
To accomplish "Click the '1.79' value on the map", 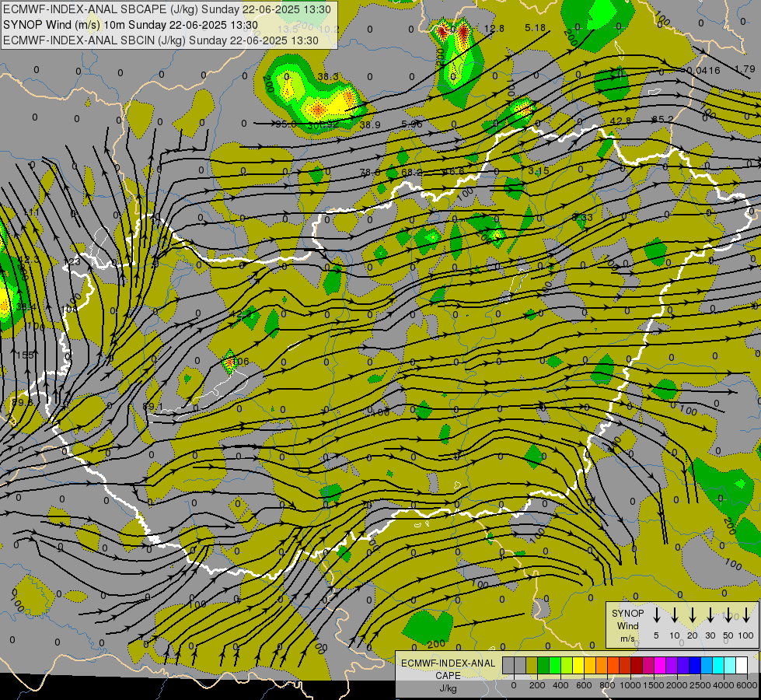I will coord(745,69).
